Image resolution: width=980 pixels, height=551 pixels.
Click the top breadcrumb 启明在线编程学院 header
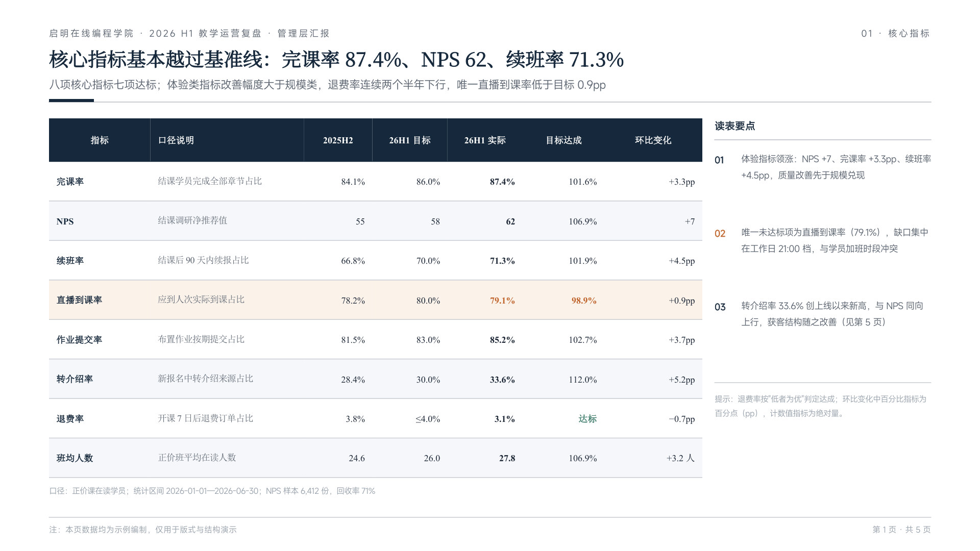pos(189,34)
